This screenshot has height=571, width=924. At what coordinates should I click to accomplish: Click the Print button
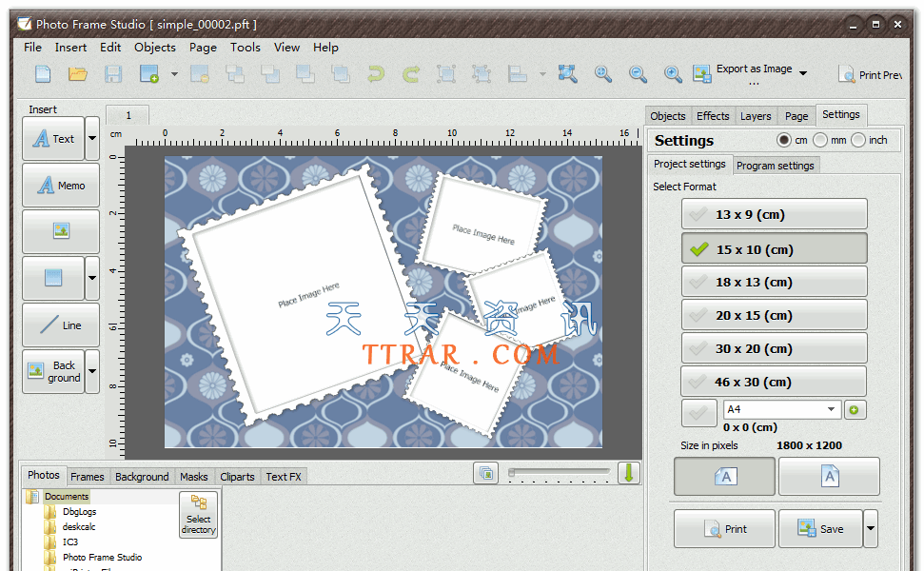pyautogui.click(x=725, y=528)
